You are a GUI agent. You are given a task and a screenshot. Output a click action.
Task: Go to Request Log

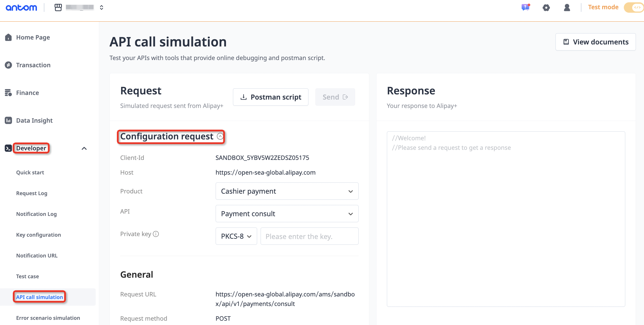[x=32, y=193]
